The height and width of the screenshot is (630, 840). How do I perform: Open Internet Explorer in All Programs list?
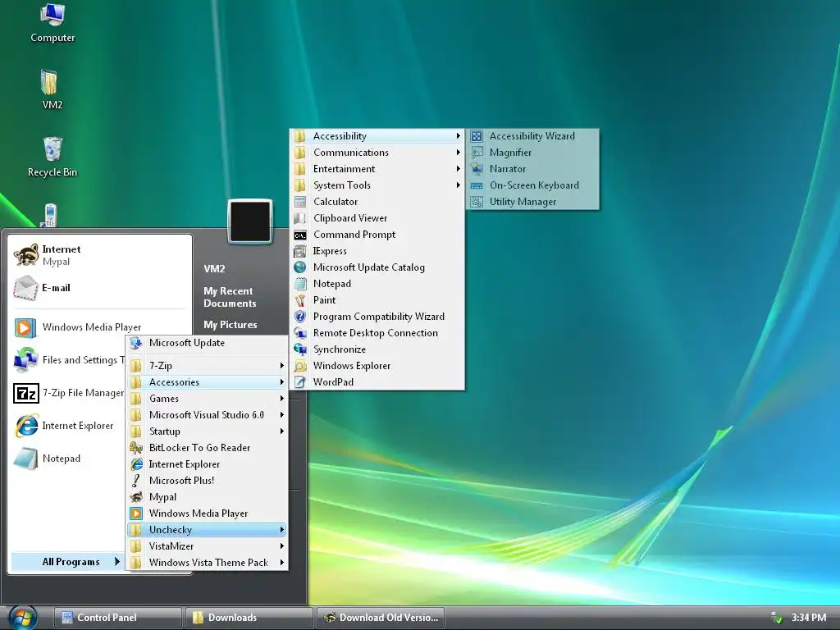pos(208,464)
